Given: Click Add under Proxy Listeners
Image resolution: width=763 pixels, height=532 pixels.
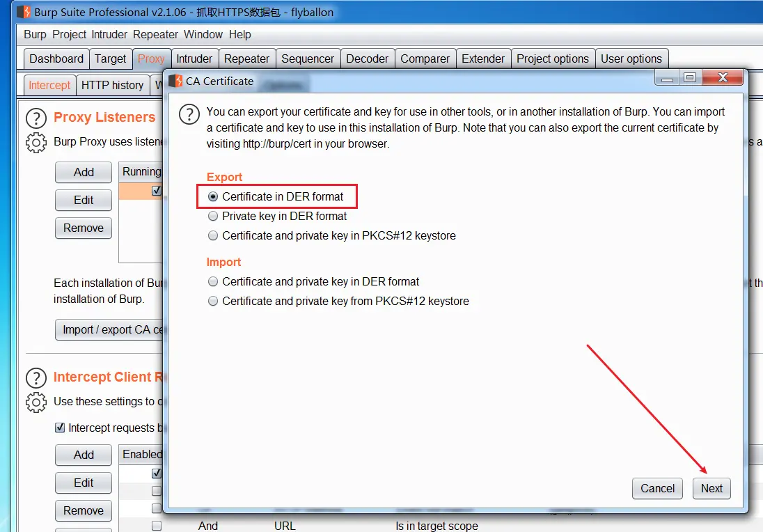Looking at the screenshot, I should (x=84, y=172).
